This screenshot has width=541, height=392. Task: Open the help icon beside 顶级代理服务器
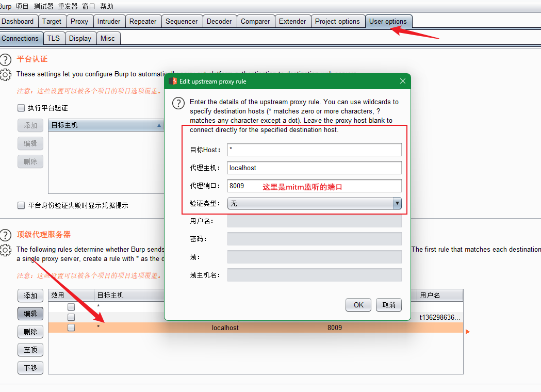click(x=6, y=235)
